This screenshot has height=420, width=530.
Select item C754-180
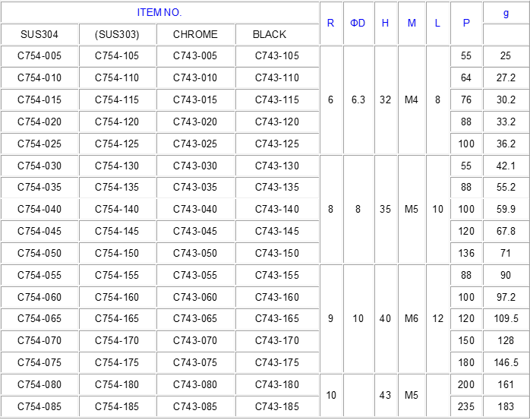coord(117,384)
